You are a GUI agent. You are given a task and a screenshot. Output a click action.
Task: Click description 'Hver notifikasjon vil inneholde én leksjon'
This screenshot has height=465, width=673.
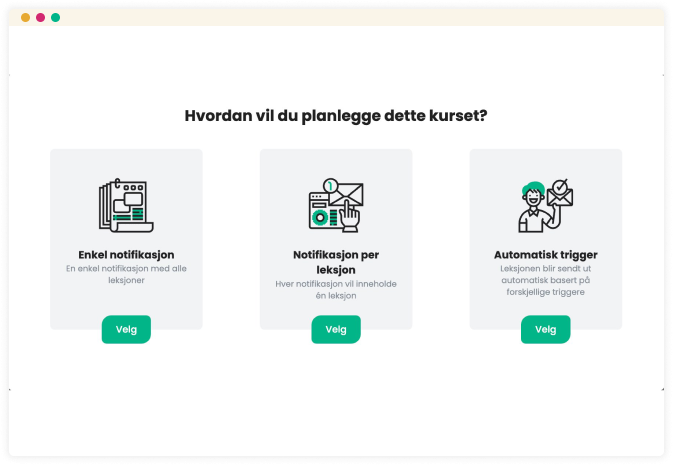point(336,290)
